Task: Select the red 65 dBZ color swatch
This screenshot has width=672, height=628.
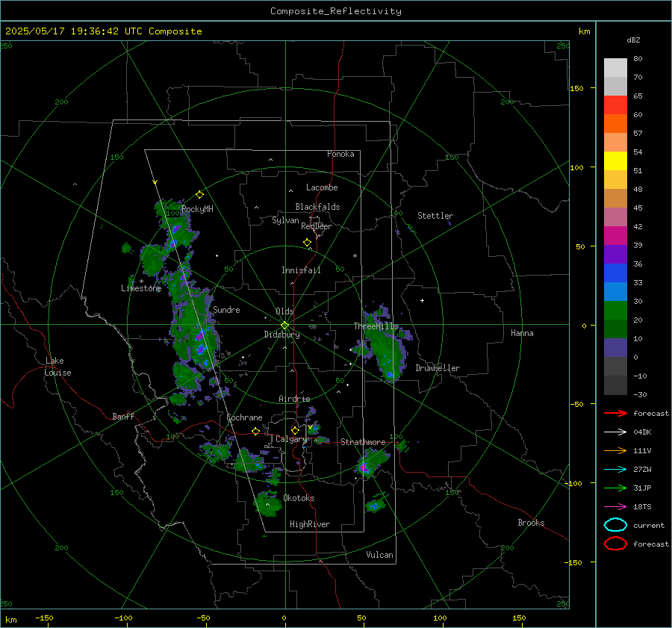Action: pos(615,105)
